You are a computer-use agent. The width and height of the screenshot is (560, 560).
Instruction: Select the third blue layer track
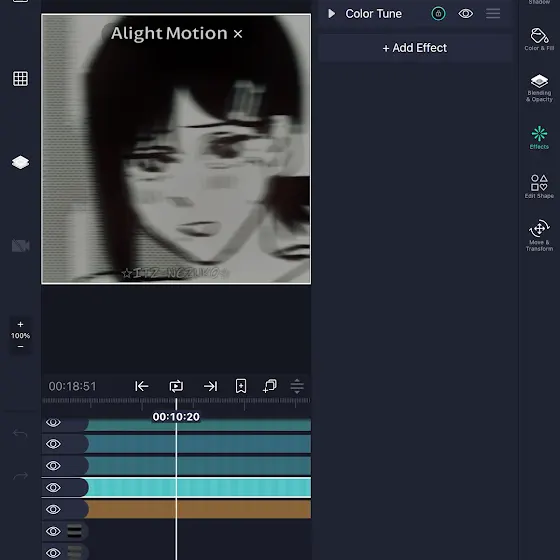click(198, 466)
